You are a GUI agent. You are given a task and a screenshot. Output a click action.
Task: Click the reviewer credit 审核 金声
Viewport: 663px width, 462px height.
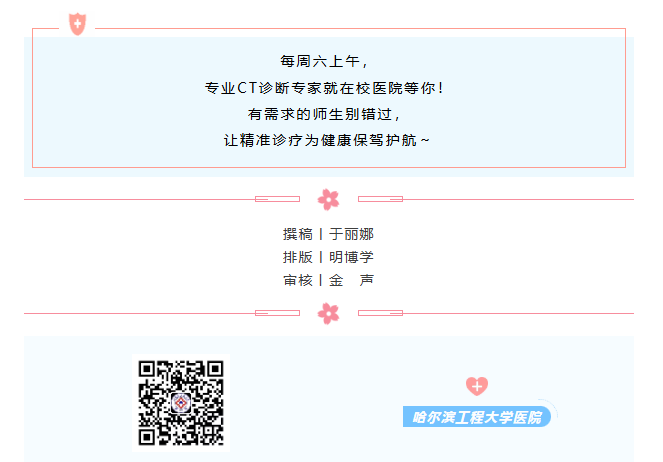pyautogui.click(x=328, y=280)
